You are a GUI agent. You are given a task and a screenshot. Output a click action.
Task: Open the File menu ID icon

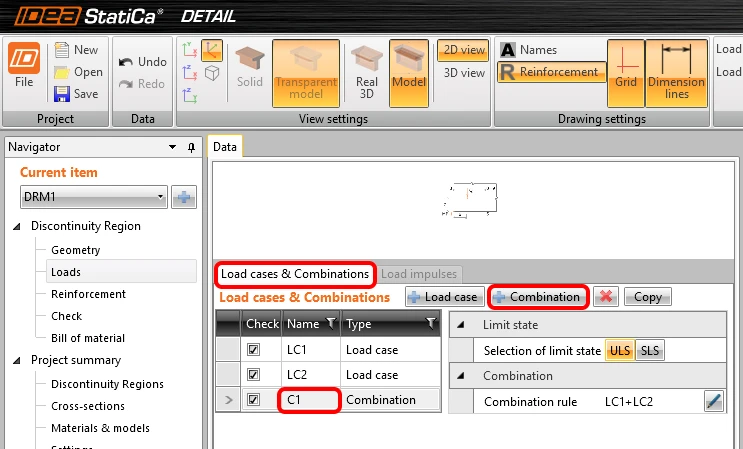point(24,58)
